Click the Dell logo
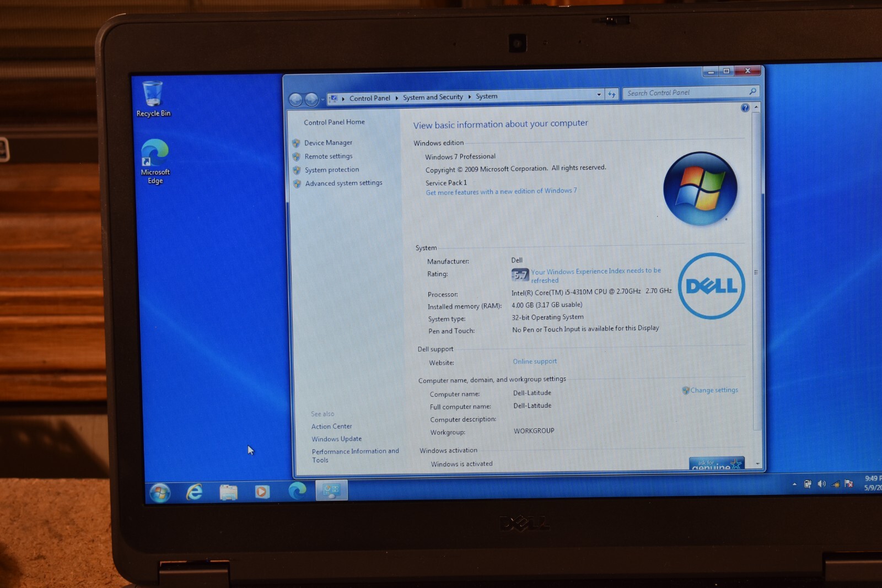This screenshot has width=882, height=588. click(711, 285)
